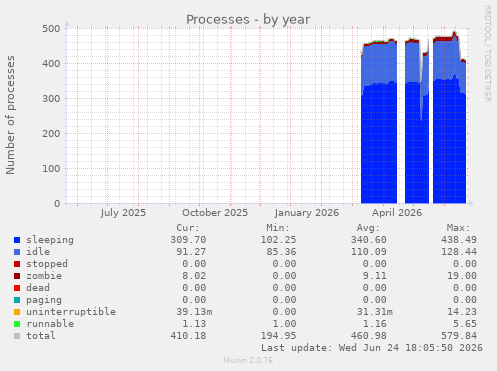The height and width of the screenshot is (371, 497).
Task: Click uninterruptible average value 31.31m
Action: [x=375, y=312]
